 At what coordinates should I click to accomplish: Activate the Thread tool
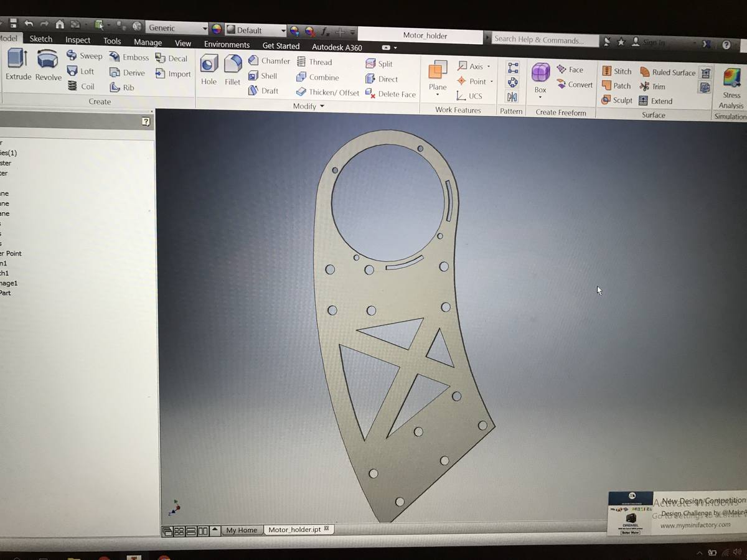pyautogui.click(x=314, y=62)
